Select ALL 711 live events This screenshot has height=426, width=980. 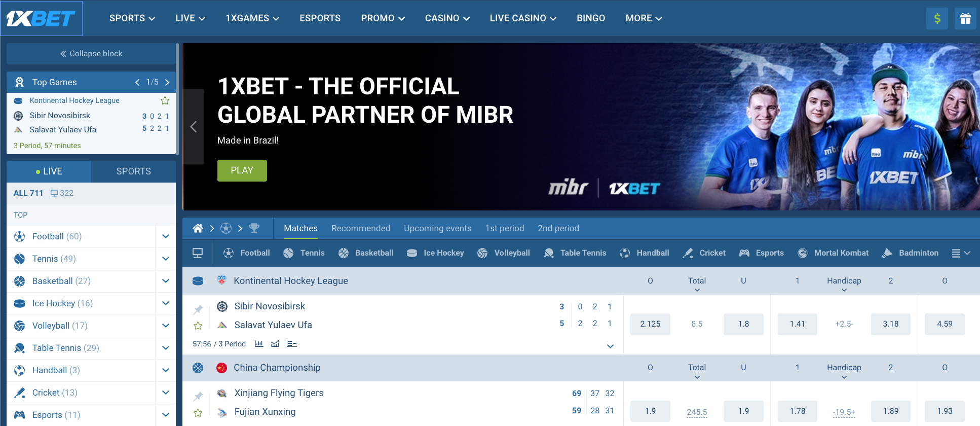[x=28, y=193]
